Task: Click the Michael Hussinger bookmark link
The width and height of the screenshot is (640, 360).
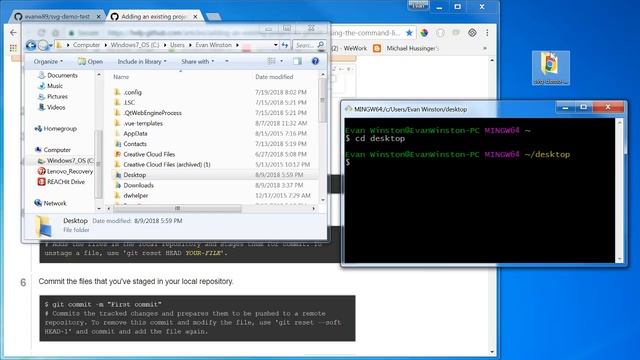Action: (x=412, y=48)
